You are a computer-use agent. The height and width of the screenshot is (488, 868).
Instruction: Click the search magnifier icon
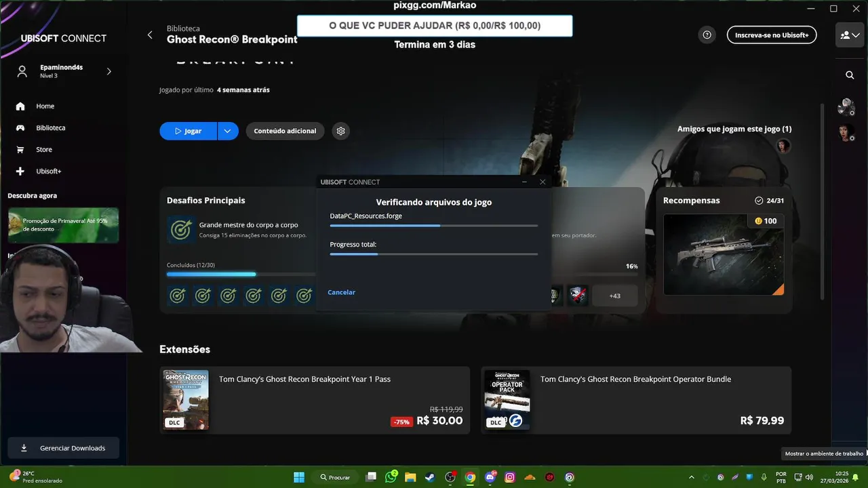(850, 75)
